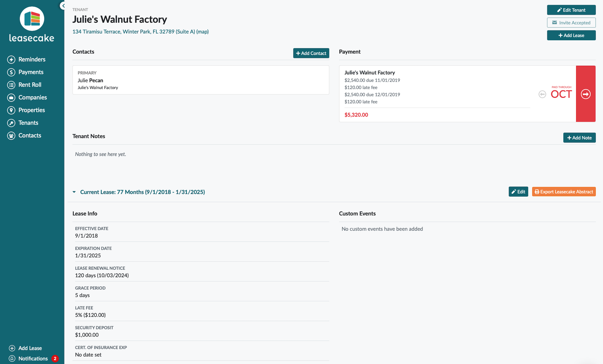Screen dimensions: 603x364
Task: Click the Reminders lightning icon
Action: coord(11,60)
